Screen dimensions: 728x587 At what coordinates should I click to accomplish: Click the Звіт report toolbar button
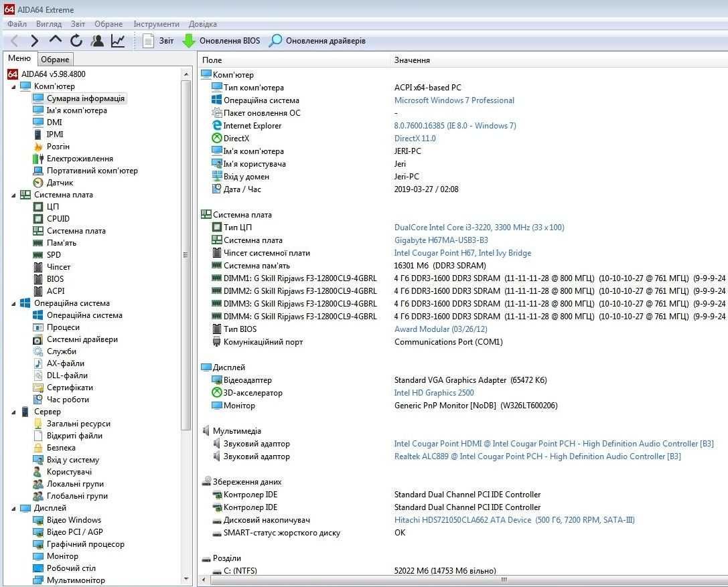point(158,41)
